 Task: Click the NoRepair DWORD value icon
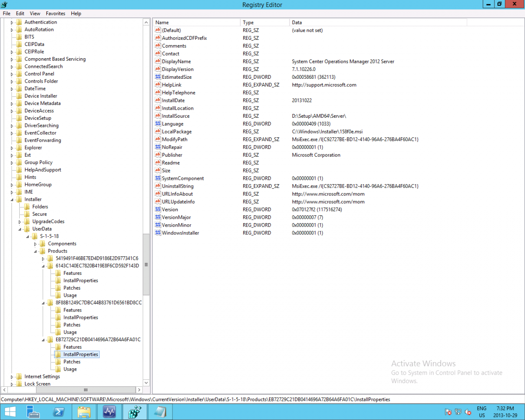[x=158, y=147]
